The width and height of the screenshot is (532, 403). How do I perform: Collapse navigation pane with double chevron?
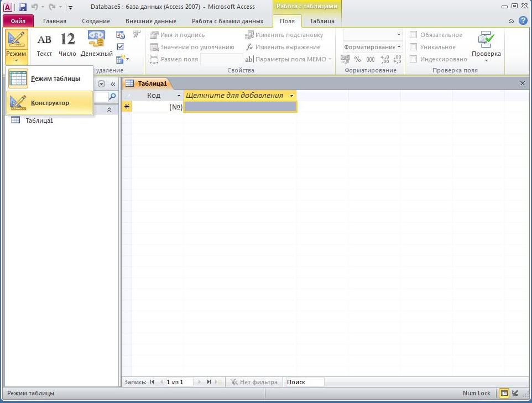[x=113, y=84]
